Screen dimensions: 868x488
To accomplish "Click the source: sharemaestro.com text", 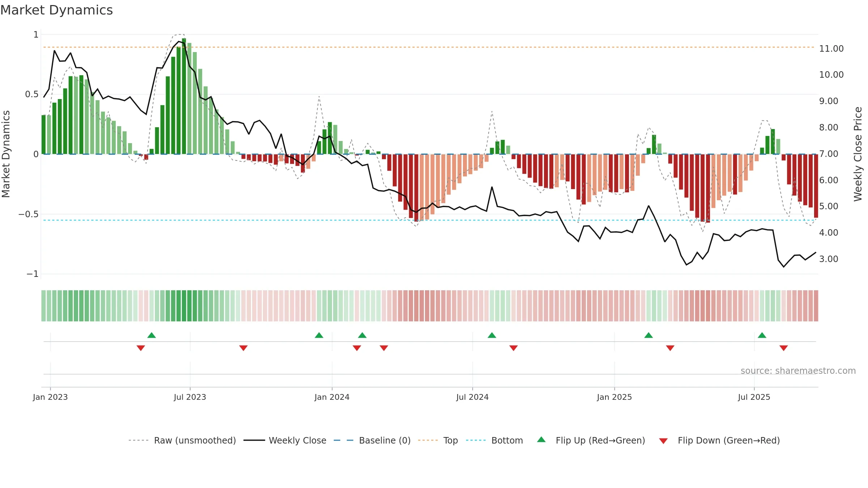I will coord(798,371).
